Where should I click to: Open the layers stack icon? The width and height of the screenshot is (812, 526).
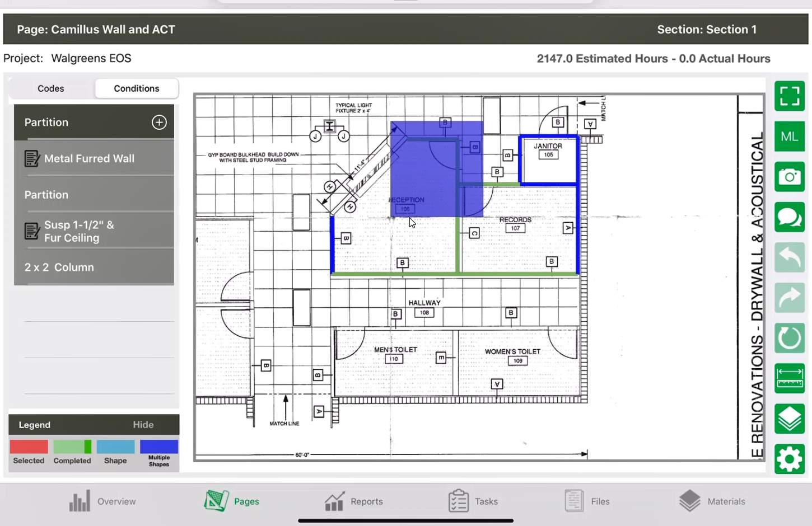[x=789, y=419]
